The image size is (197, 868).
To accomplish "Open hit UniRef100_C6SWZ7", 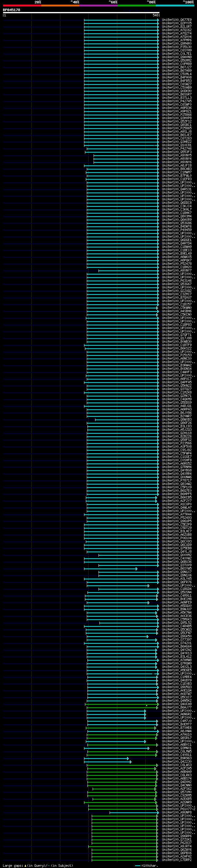I will click(x=176, y=84).
